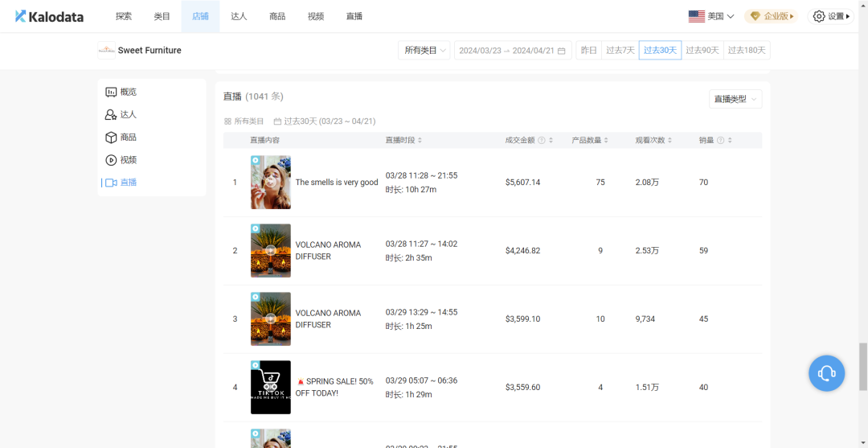Click VOLCANO AROMA DIFFUSER title in row 2
The image size is (868, 448).
[x=328, y=250]
